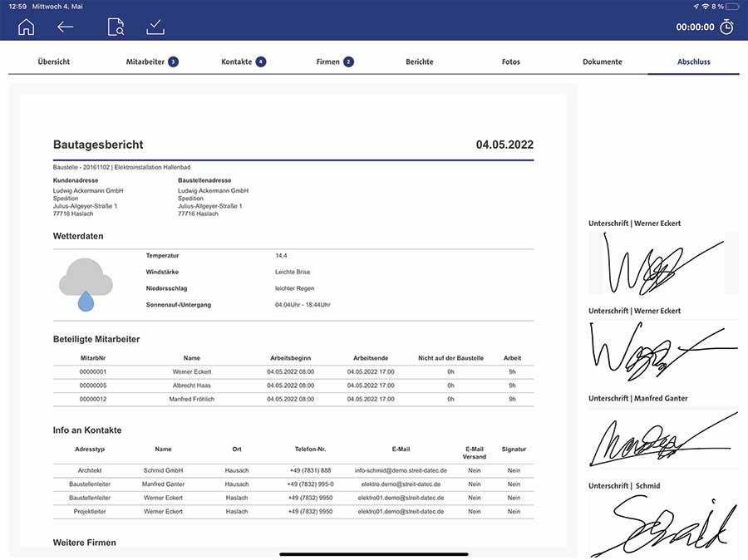Switch to the Berichte tab

(x=420, y=61)
